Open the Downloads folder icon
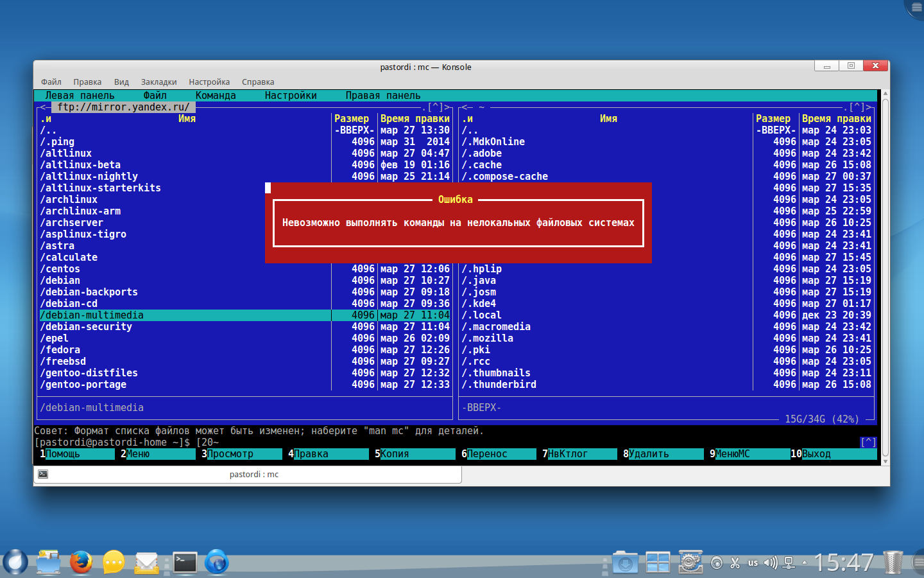924x578 pixels. (625, 563)
